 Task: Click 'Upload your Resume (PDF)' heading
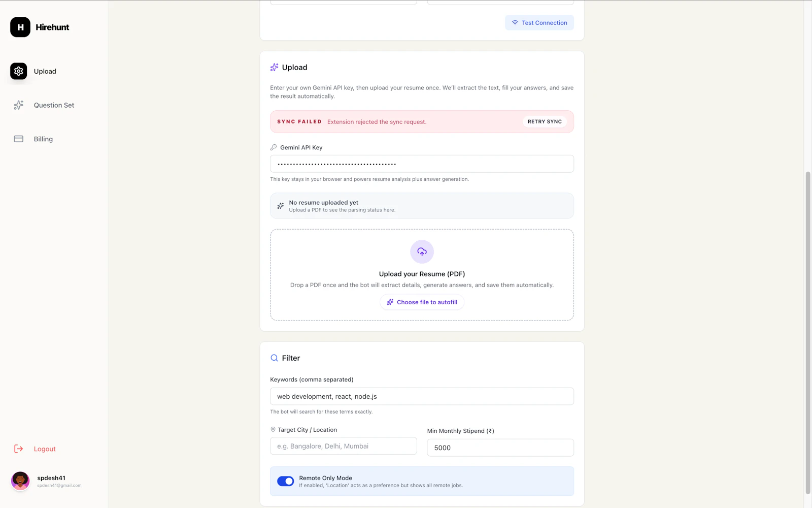point(422,274)
